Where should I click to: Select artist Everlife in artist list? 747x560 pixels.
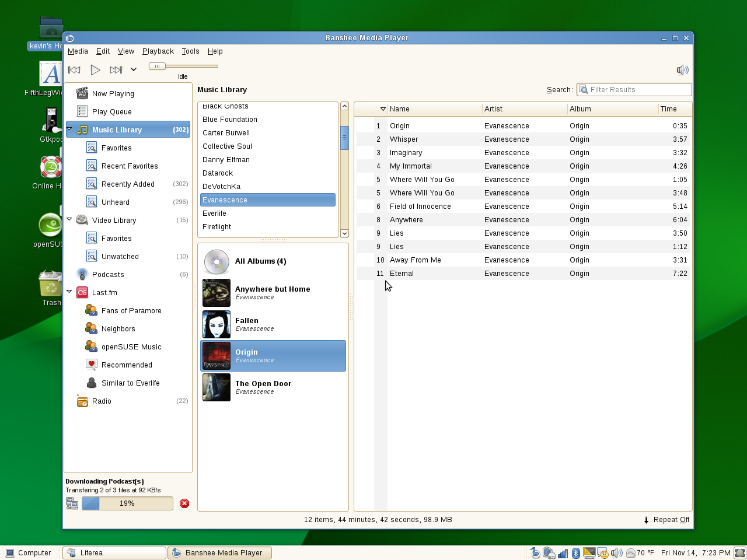tap(268, 213)
